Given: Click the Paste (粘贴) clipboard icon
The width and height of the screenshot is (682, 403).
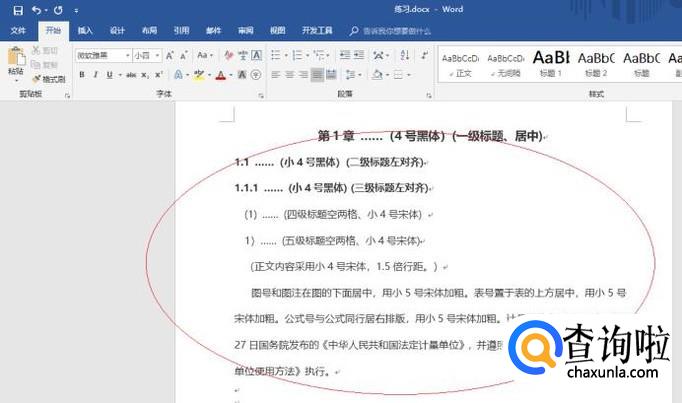Looking at the screenshot, I should [x=15, y=58].
